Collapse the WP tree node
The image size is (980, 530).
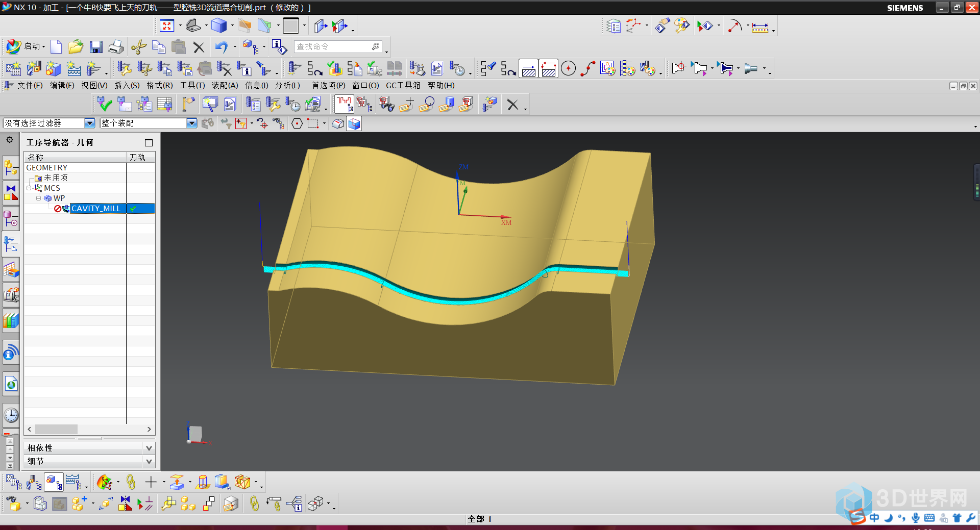[x=38, y=198]
